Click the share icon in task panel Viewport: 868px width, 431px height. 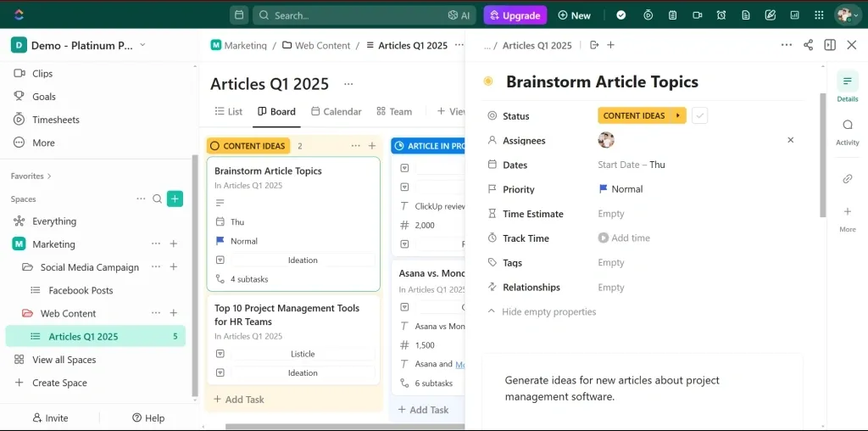[x=808, y=45]
